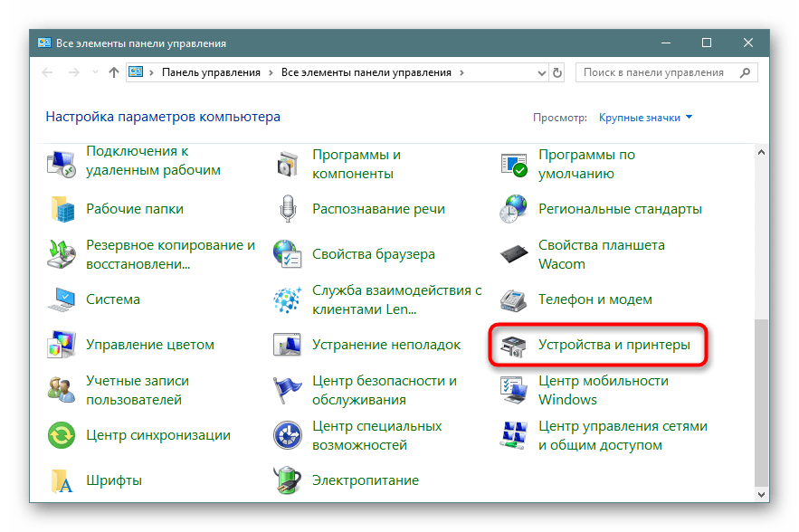Screen dimensions: 799x532
Task: Open the Система applet
Action: tap(116, 299)
